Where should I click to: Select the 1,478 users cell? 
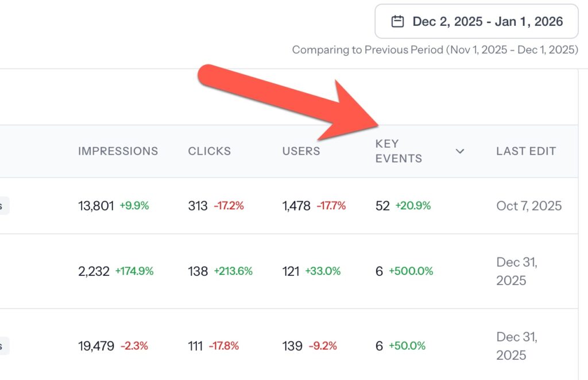pyautogui.click(x=296, y=206)
